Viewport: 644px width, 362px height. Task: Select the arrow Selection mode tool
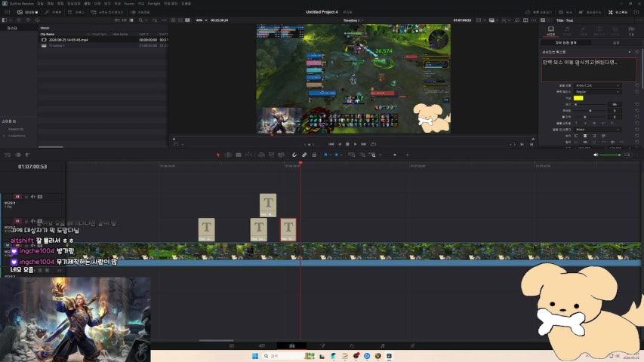pos(218,155)
